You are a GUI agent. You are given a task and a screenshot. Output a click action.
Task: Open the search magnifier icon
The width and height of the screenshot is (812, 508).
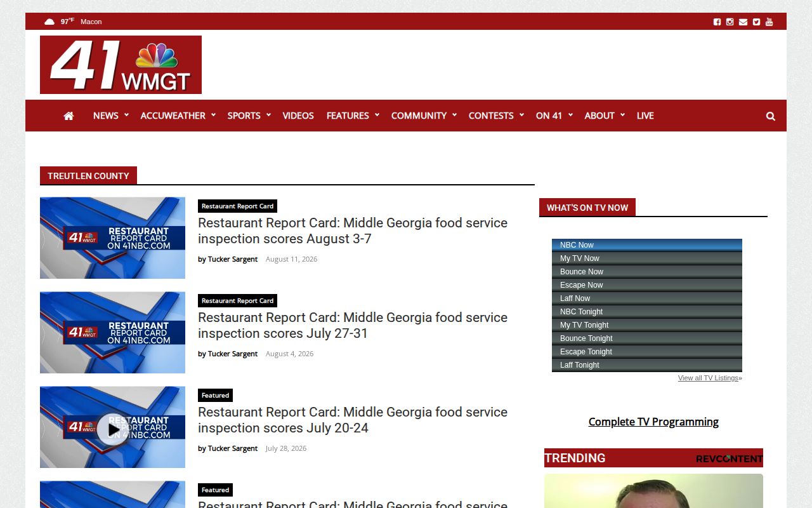point(771,116)
